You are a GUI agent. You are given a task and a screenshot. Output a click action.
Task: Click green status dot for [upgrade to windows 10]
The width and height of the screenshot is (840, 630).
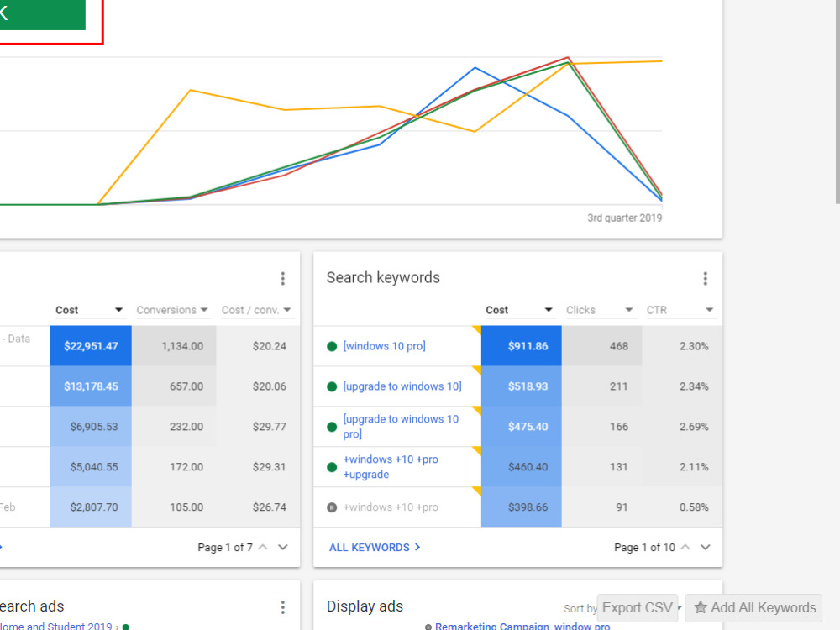(x=332, y=386)
